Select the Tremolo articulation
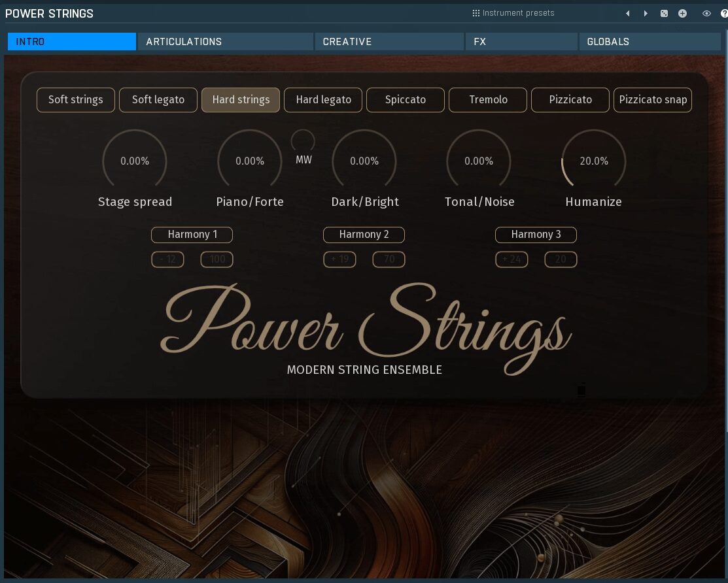The height and width of the screenshot is (583, 728). [488, 99]
